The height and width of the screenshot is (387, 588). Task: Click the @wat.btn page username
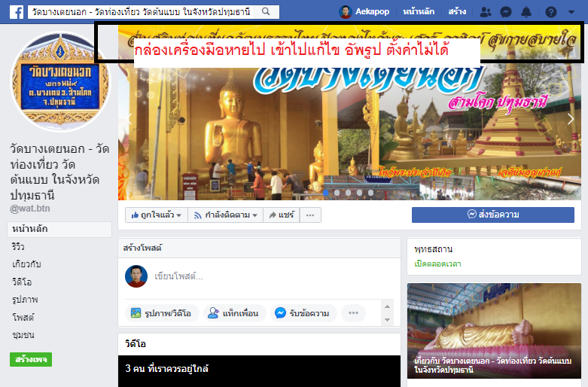[x=30, y=209]
